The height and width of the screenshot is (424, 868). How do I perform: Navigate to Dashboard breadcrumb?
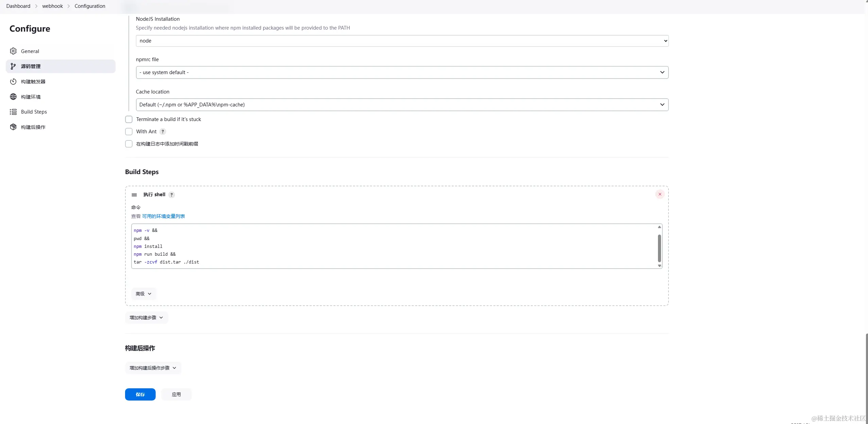click(18, 6)
